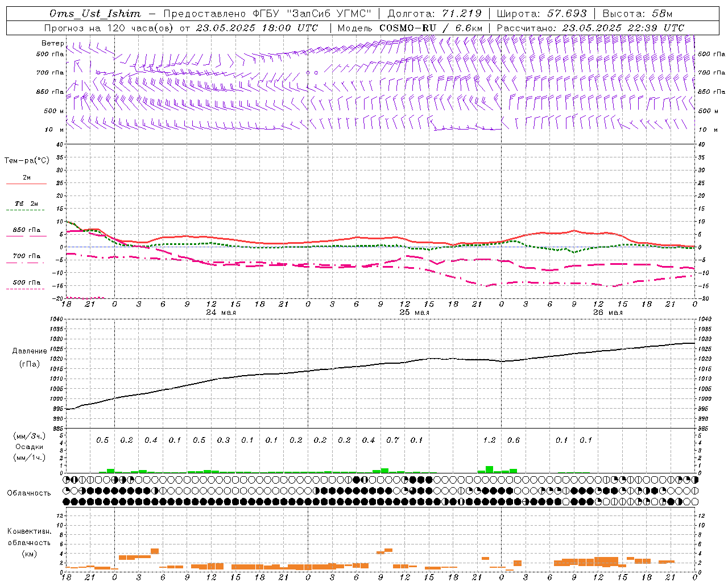Click the (мм/1ч.) precipitation unit label
Viewport: 728px width, 582px height.
(x=29, y=457)
